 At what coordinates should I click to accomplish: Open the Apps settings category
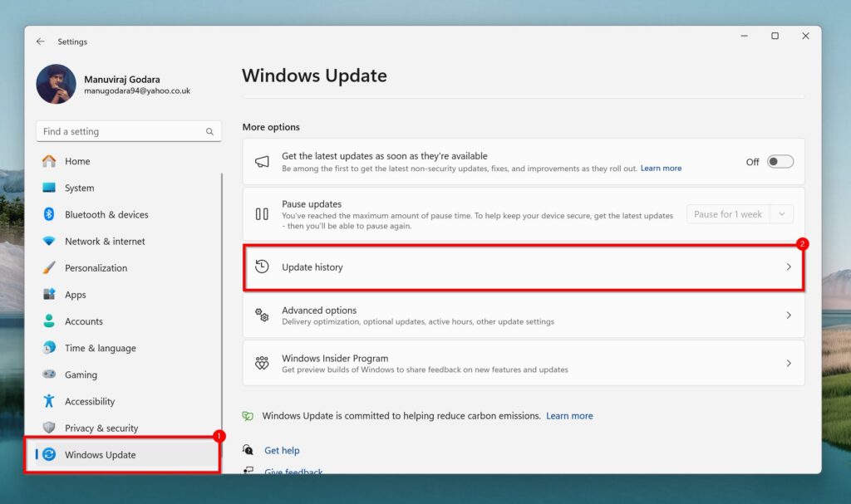[x=76, y=295]
